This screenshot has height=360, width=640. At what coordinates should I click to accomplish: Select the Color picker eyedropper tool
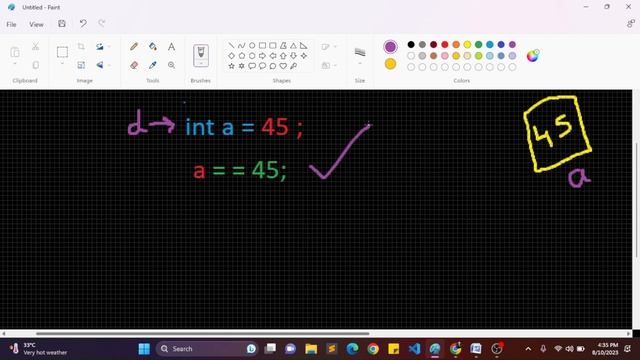tap(153, 65)
